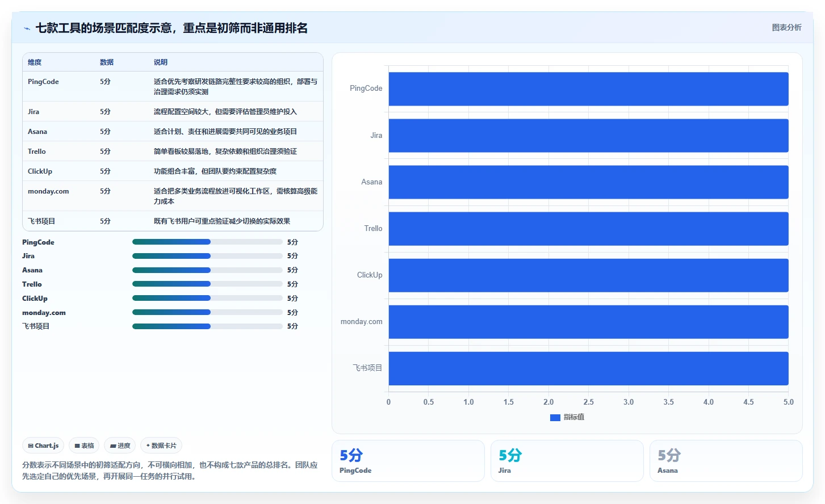Select the 数据卡片 tag chip
Image resolution: width=825 pixels, height=504 pixels.
click(x=161, y=446)
